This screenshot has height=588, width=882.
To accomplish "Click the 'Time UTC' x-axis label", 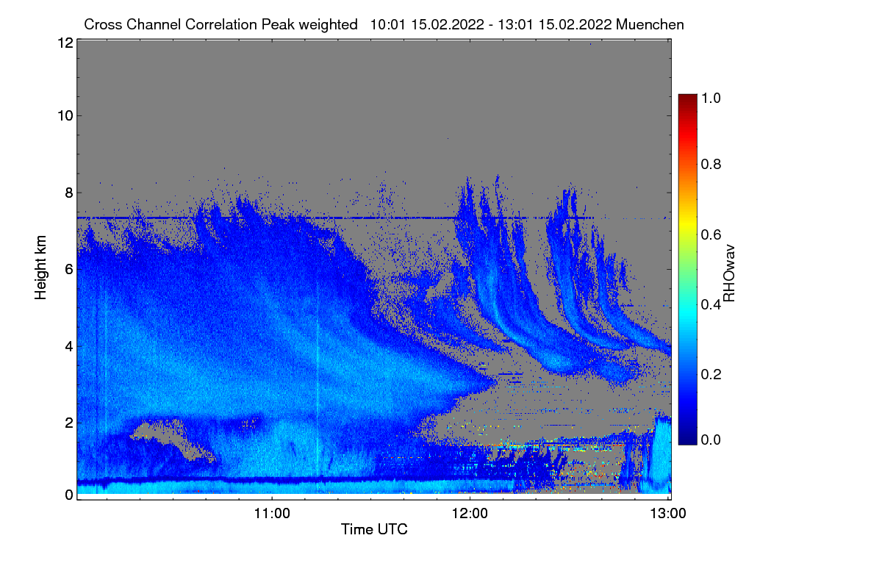I will point(374,528).
